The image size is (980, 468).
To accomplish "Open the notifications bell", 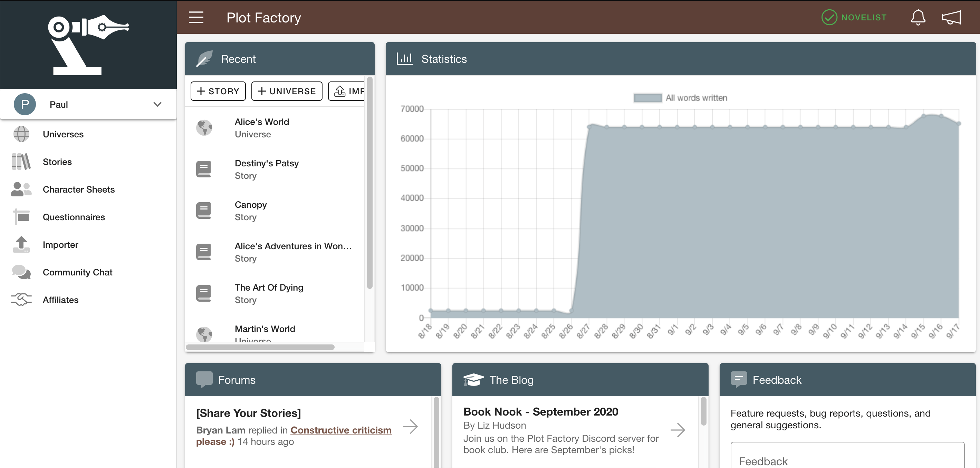I will pos(918,17).
